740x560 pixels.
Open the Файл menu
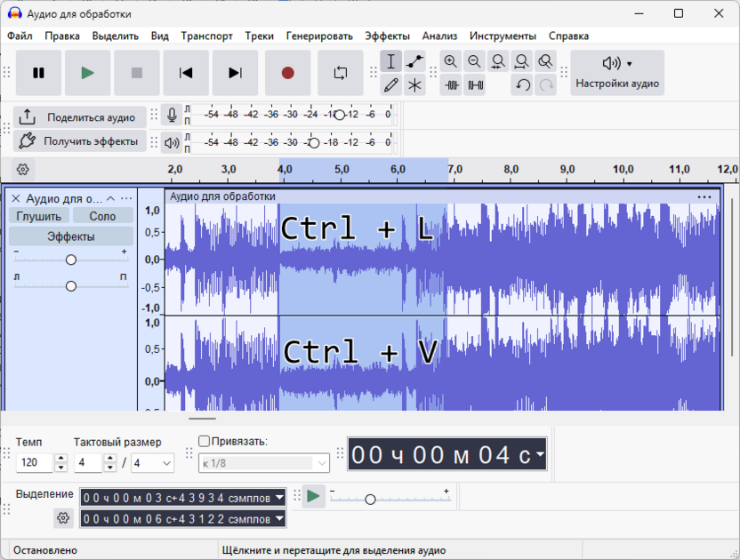pyautogui.click(x=20, y=36)
